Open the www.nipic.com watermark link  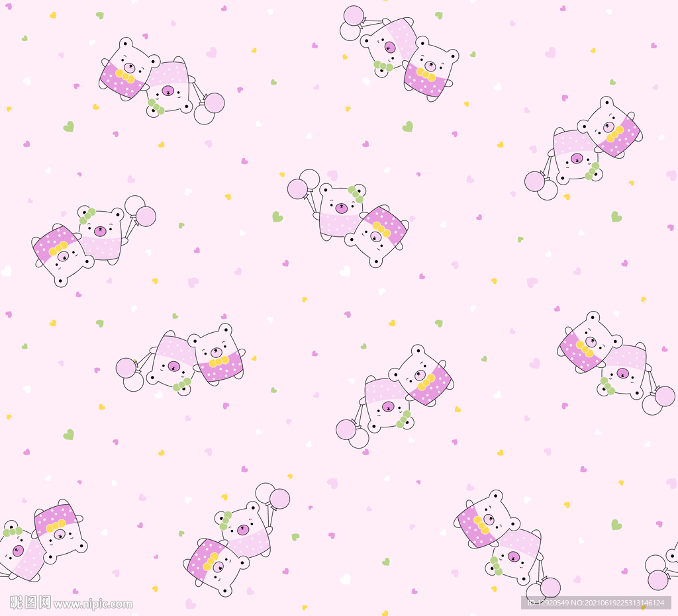point(93,604)
